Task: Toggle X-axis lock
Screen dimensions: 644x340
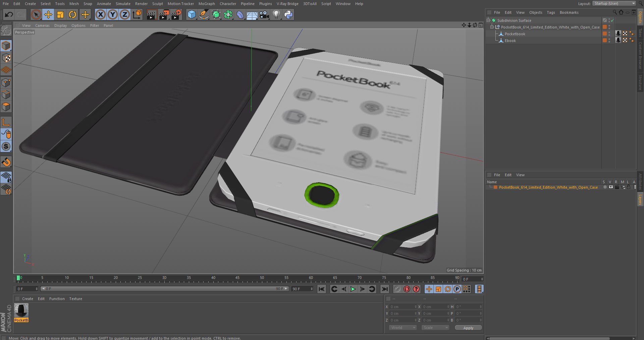Action: [100, 14]
